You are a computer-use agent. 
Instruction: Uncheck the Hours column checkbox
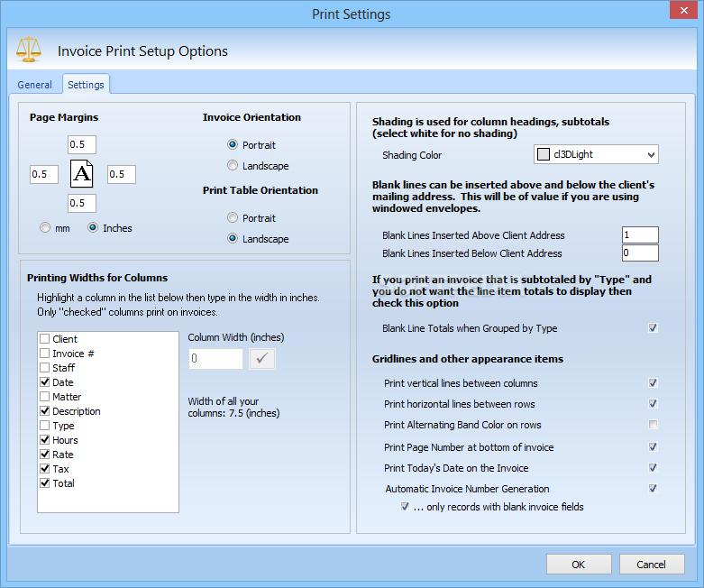click(x=45, y=439)
